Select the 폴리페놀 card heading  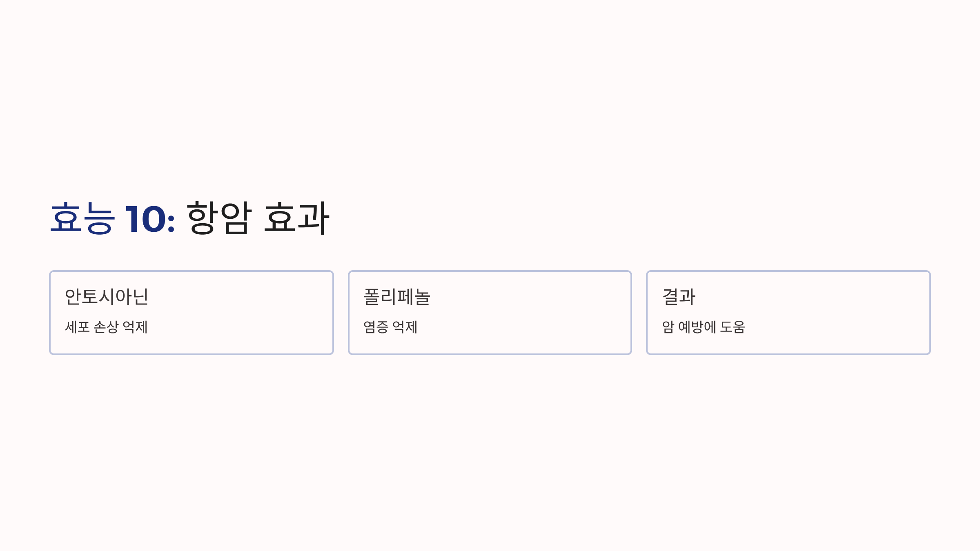[x=397, y=297]
